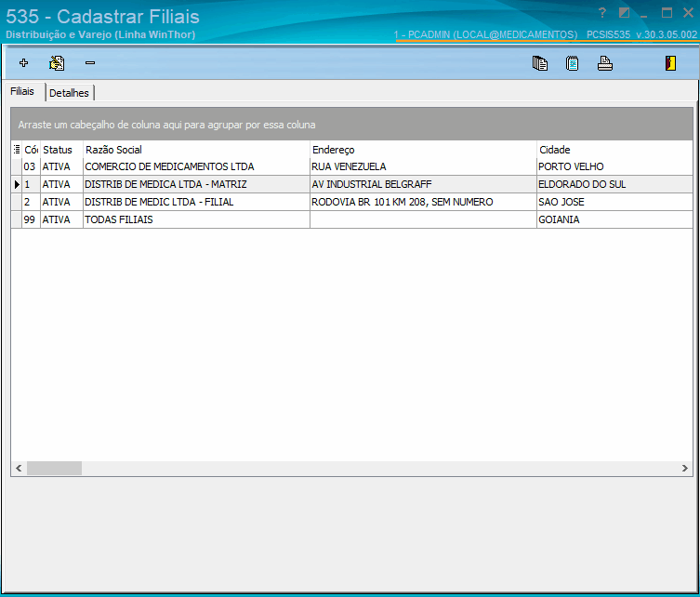Sort by Razão Social column header
This screenshot has height=597, width=700.
(196, 150)
